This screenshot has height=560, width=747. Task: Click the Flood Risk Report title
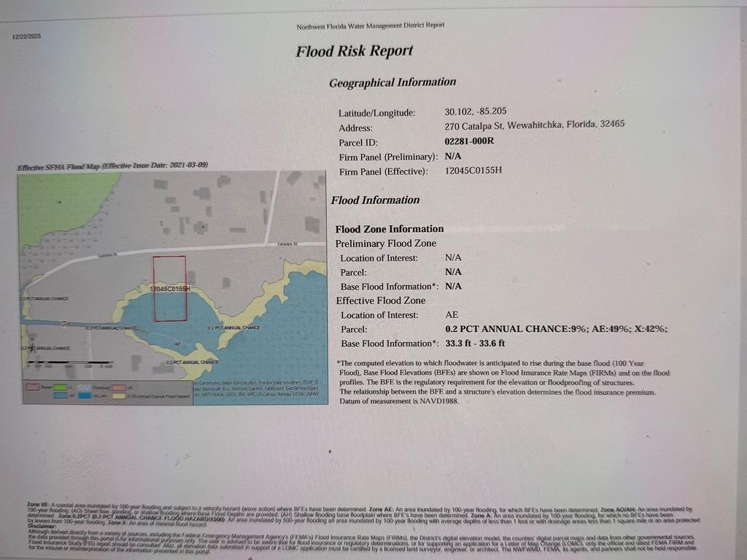pos(354,51)
